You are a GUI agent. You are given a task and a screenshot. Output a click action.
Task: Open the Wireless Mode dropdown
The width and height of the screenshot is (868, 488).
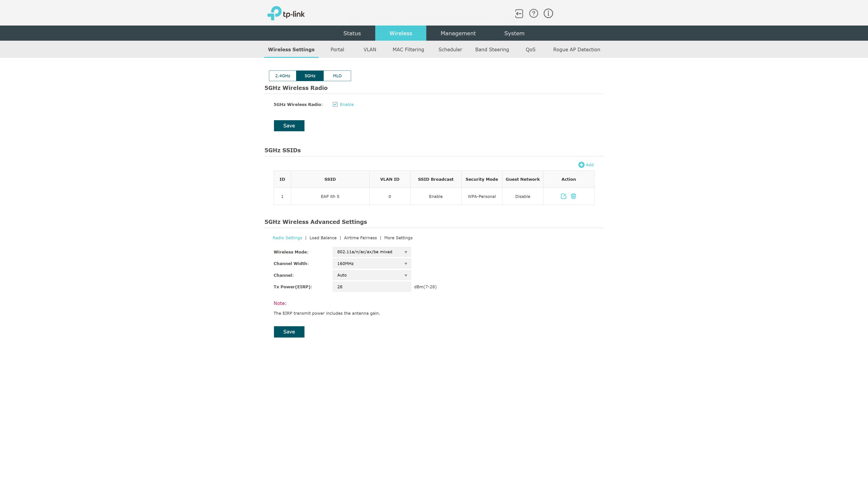371,252
